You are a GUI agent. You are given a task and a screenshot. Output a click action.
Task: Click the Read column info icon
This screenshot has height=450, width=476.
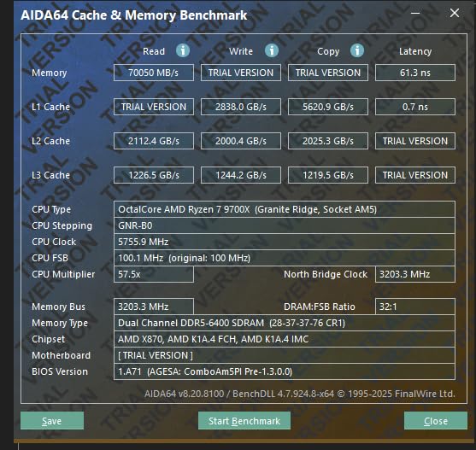(x=183, y=50)
